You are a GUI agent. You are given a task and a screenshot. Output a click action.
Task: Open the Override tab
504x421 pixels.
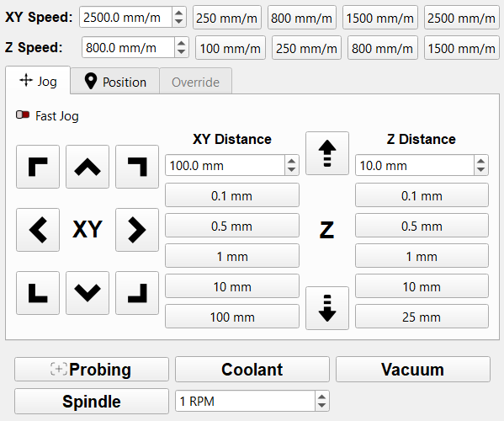click(195, 82)
